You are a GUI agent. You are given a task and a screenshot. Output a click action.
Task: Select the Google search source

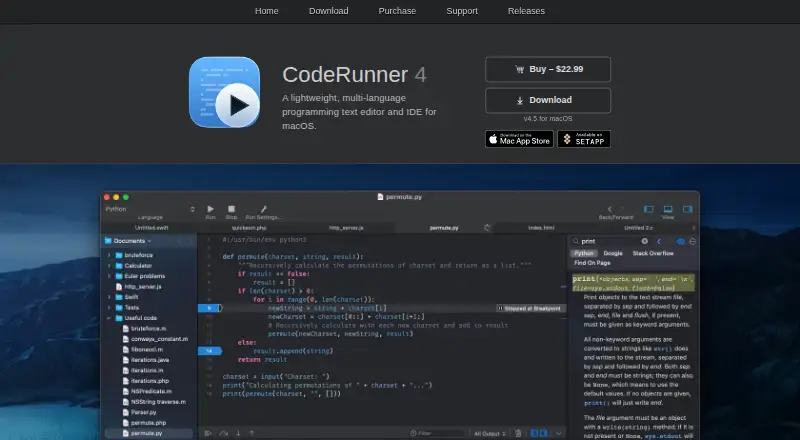pyautogui.click(x=613, y=253)
